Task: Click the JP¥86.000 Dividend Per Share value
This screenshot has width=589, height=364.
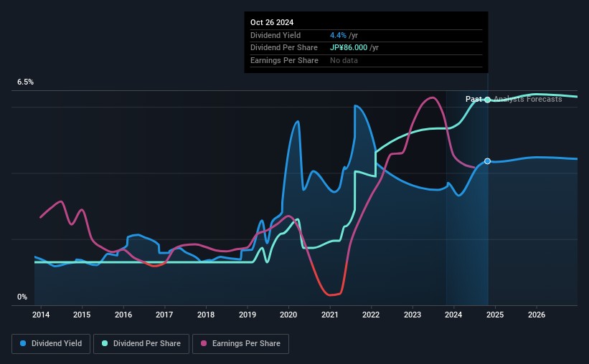Action: 349,48
